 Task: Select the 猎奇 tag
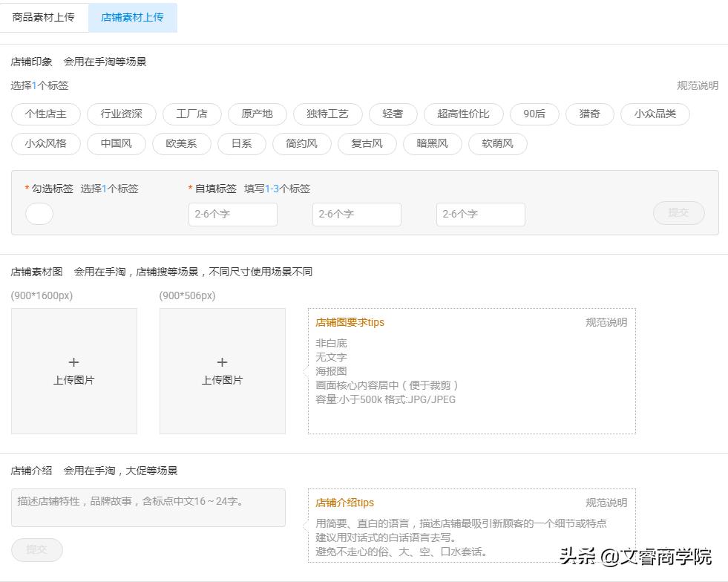click(x=589, y=114)
